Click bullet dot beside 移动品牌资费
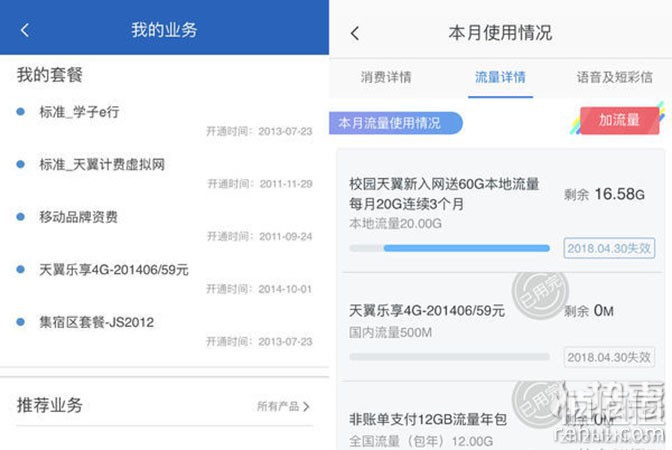672x450 pixels. [x=20, y=217]
